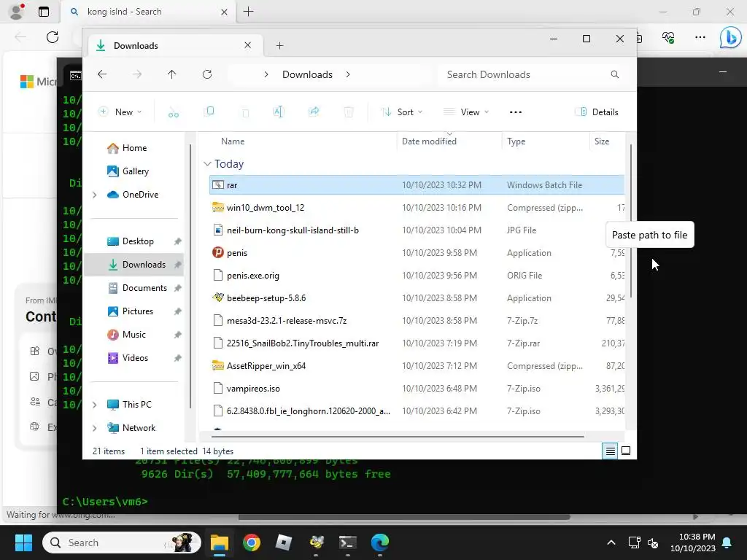Expand This PC in navigation pane
Image resolution: width=747 pixels, height=560 pixels.
point(94,405)
